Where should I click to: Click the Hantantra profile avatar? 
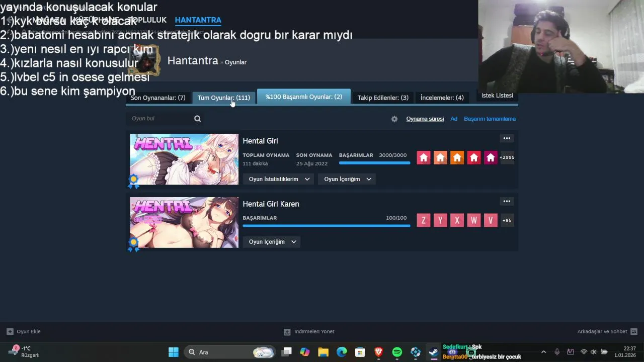point(145,60)
